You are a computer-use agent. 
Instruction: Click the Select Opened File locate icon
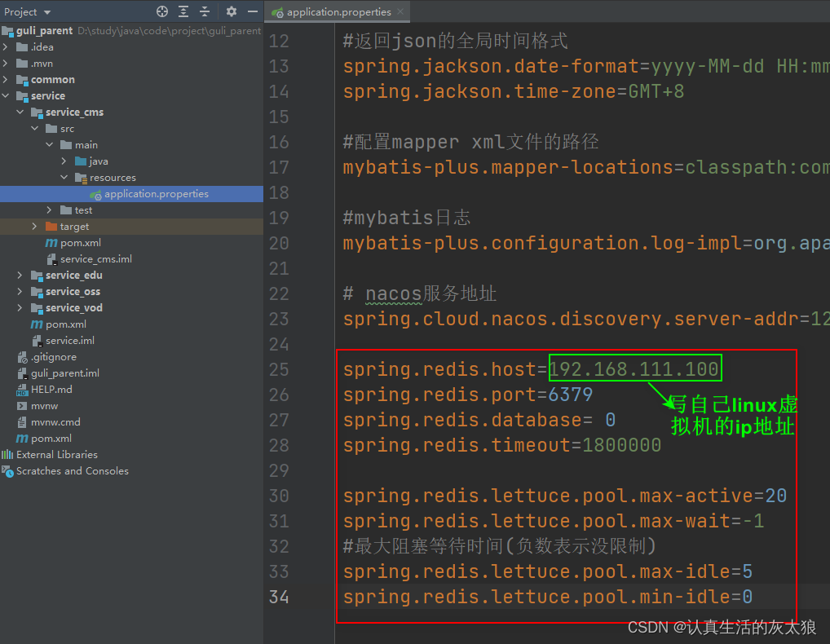tap(162, 11)
